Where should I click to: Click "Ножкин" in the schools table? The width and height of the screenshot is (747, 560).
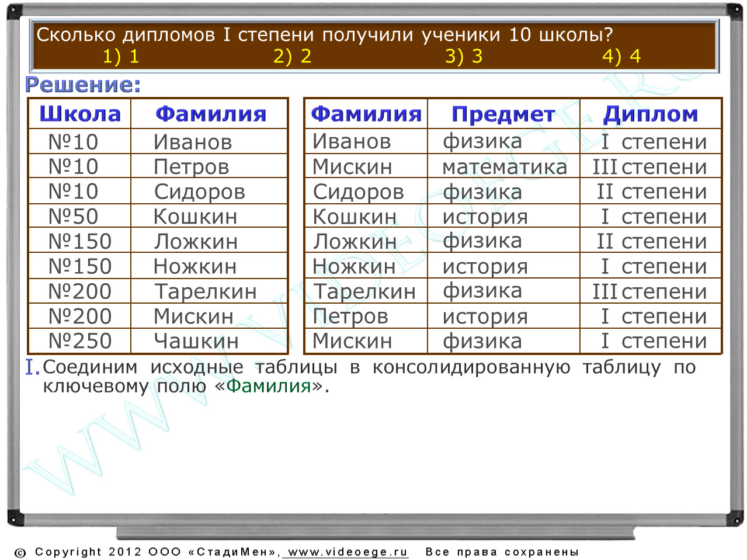[x=195, y=267]
